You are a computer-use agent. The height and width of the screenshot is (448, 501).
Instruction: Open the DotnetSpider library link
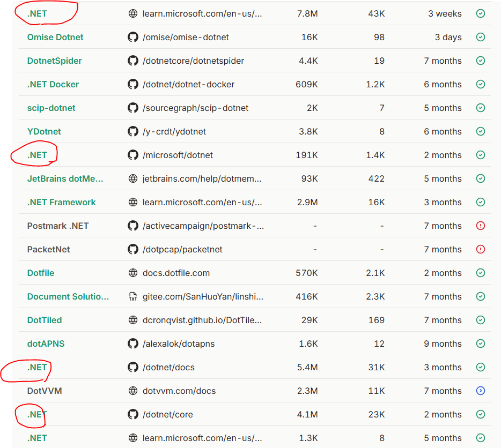point(54,61)
